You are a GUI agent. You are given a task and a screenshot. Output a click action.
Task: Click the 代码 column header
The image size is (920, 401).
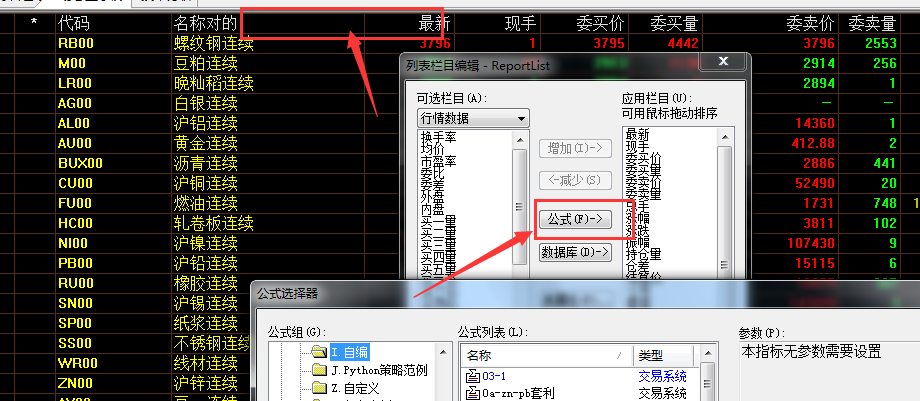74,23
